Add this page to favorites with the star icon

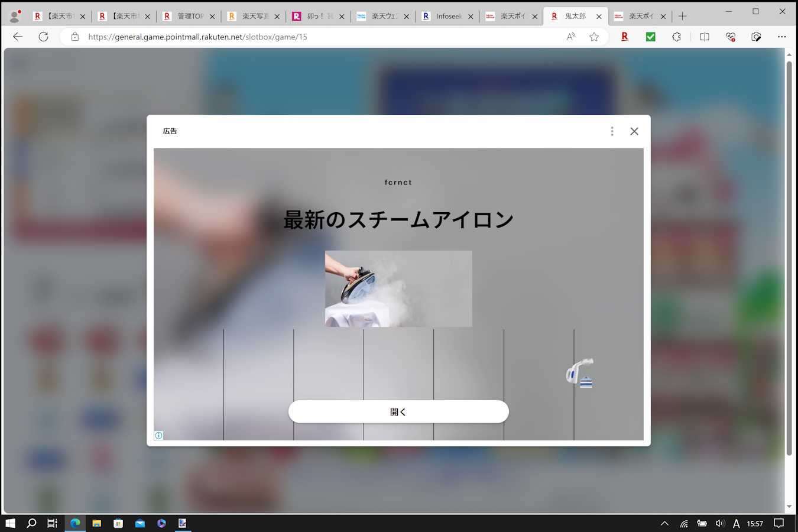594,37
